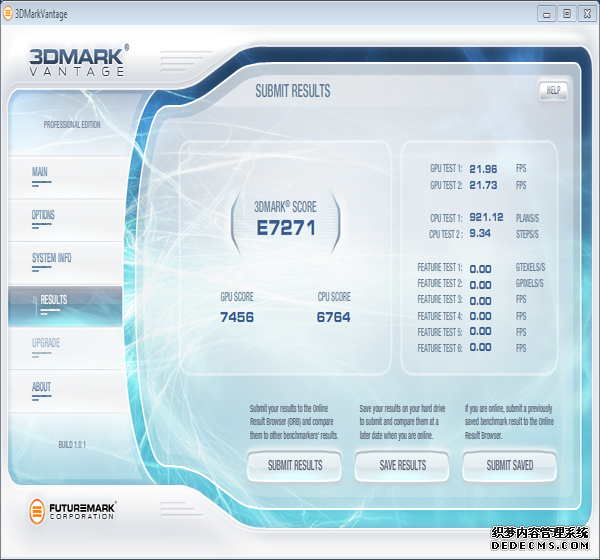This screenshot has width=600, height=560.
Task: Click the Futuremark Corporation logo
Action: coord(72,511)
